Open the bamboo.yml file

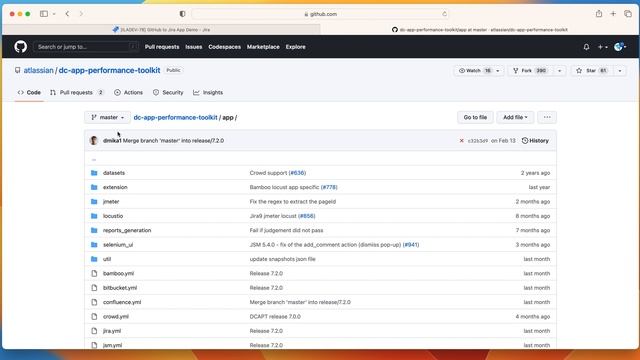tap(118, 273)
